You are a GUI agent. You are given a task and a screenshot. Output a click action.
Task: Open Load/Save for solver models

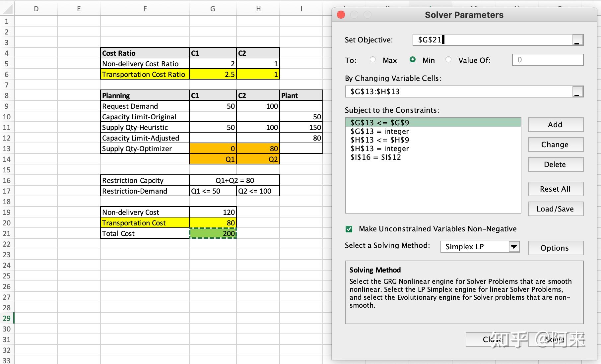pyautogui.click(x=555, y=209)
